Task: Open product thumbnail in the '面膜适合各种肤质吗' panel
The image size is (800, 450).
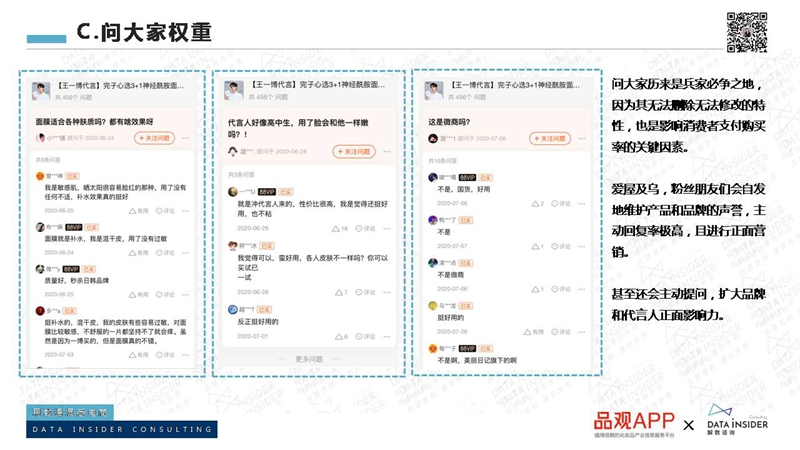Action: click(41, 90)
